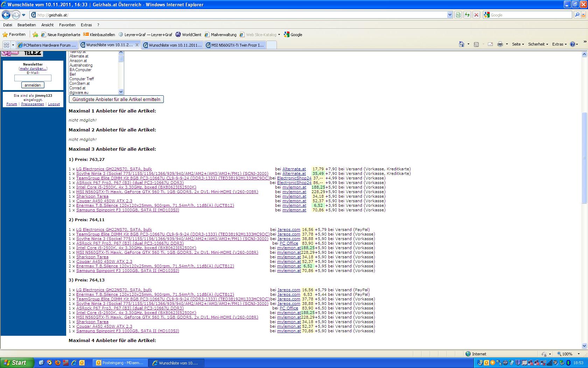Stop loading with the red X

tap(476, 15)
